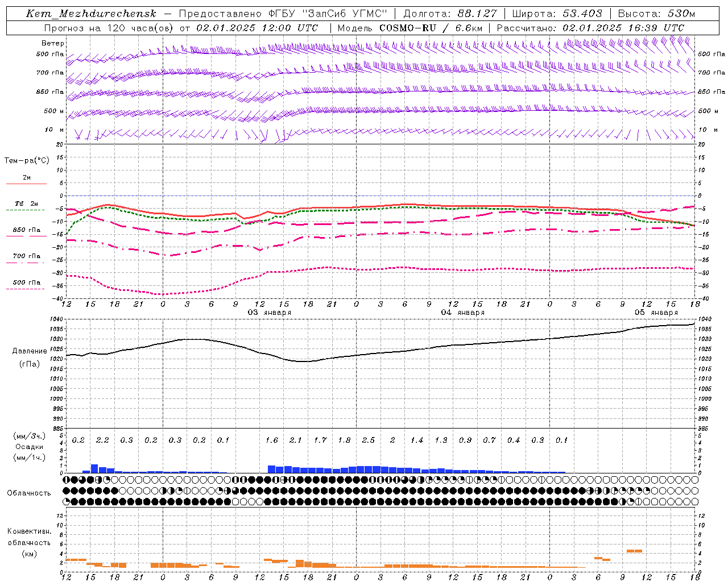
Task: Click the left 10 м wind level label
Action: pyautogui.click(x=54, y=130)
